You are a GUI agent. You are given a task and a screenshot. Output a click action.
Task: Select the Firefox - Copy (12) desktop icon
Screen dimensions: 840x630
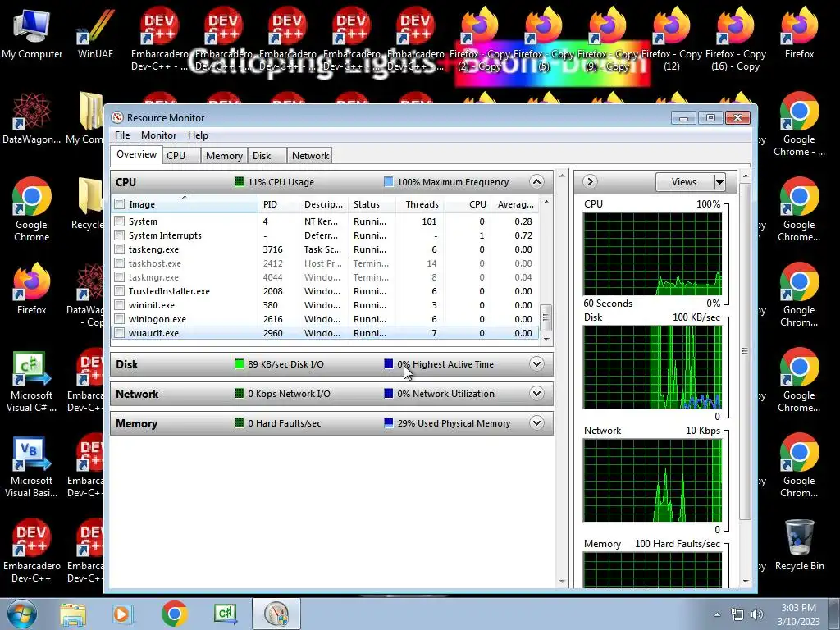click(671, 39)
